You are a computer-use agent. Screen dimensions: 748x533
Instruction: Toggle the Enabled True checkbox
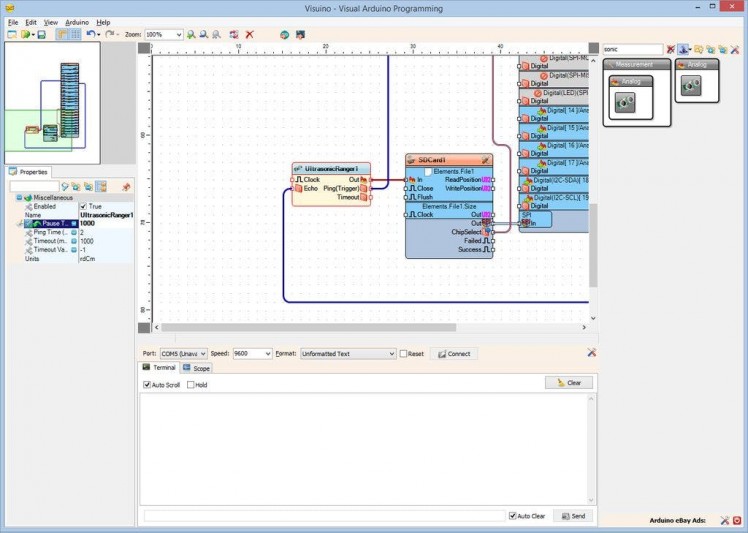83,206
